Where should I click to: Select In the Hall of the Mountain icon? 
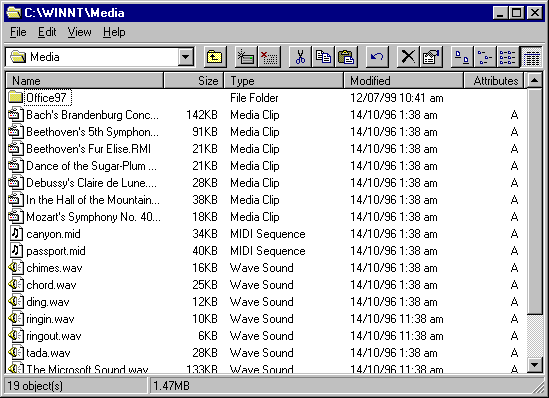click(16, 200)
